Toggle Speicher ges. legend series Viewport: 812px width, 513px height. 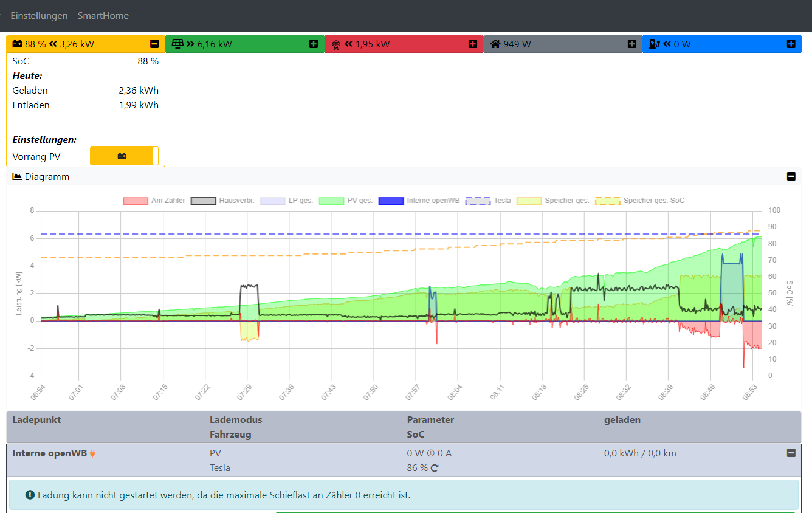point(553,201)
